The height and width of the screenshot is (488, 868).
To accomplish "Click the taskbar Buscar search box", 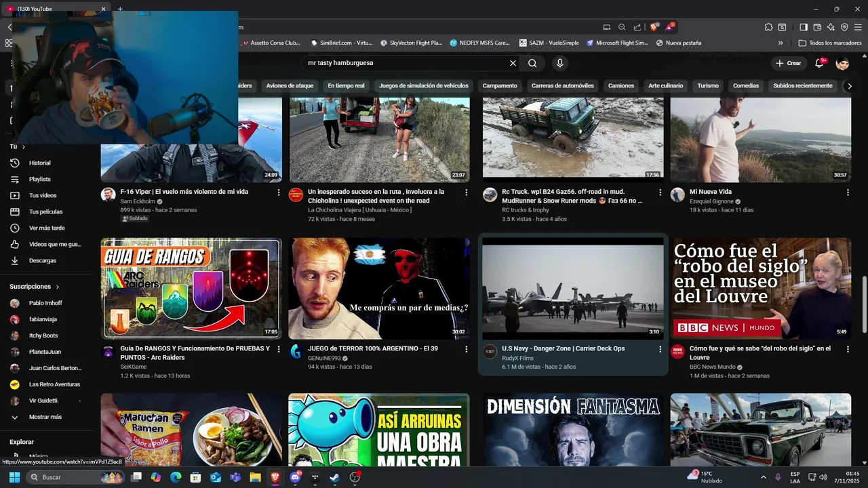I will [76, 477].
